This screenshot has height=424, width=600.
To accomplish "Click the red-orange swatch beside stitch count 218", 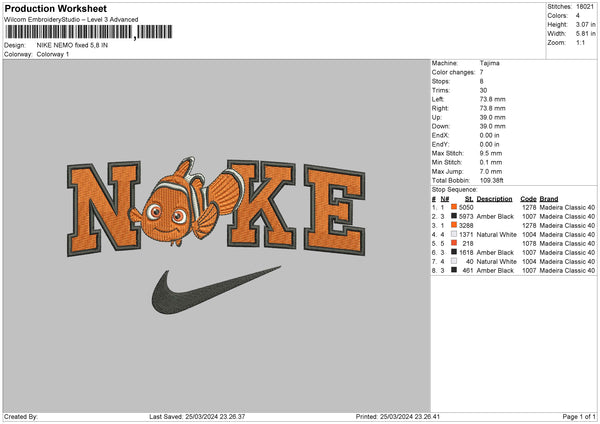I will tap(454, 243).
